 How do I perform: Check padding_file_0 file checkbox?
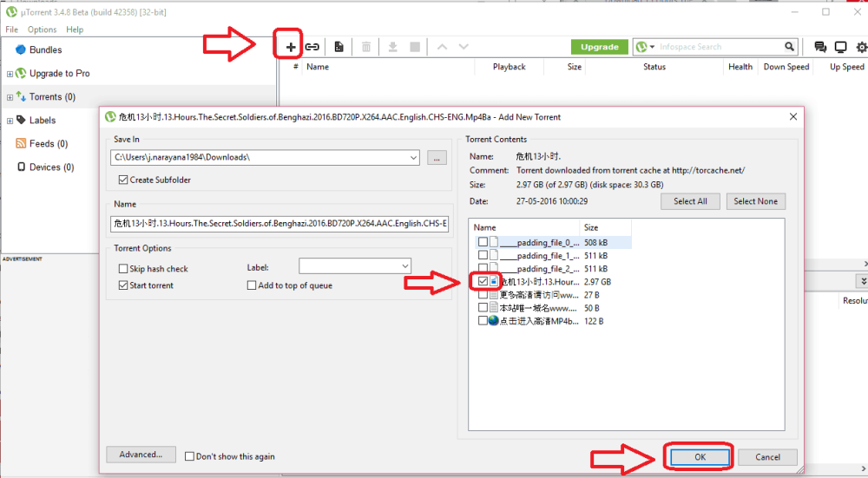click(483, 242)
